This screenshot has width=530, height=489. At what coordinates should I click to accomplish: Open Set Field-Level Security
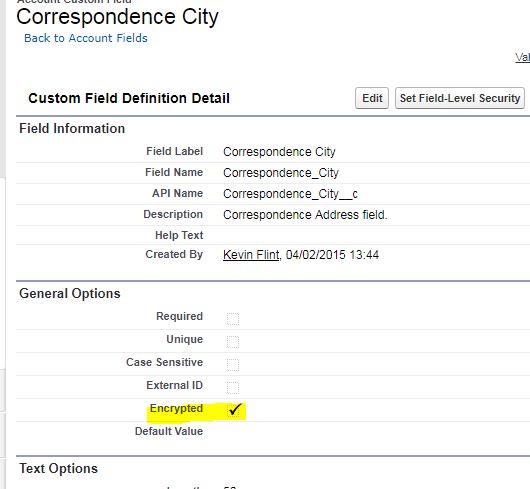460,98
